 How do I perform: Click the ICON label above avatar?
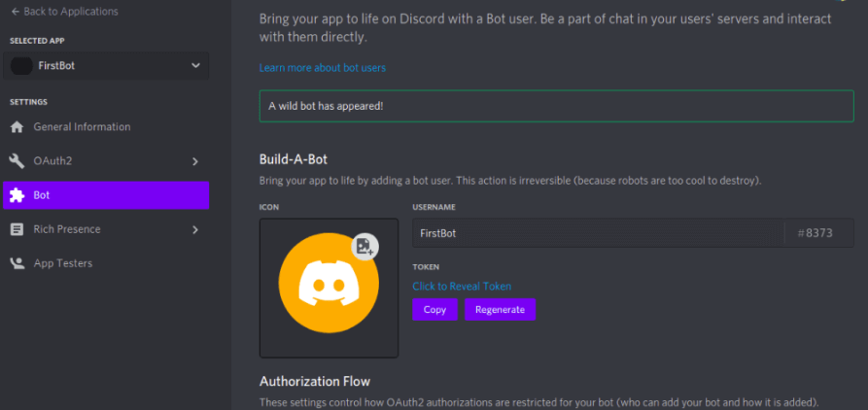[x=269, y=207]
